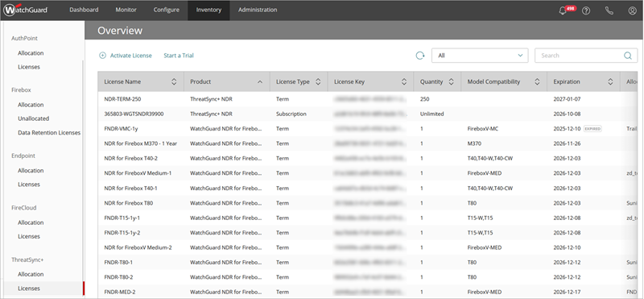644x299 pixels.
Task: Click Activate License link
Action: (x=131, y=56)
